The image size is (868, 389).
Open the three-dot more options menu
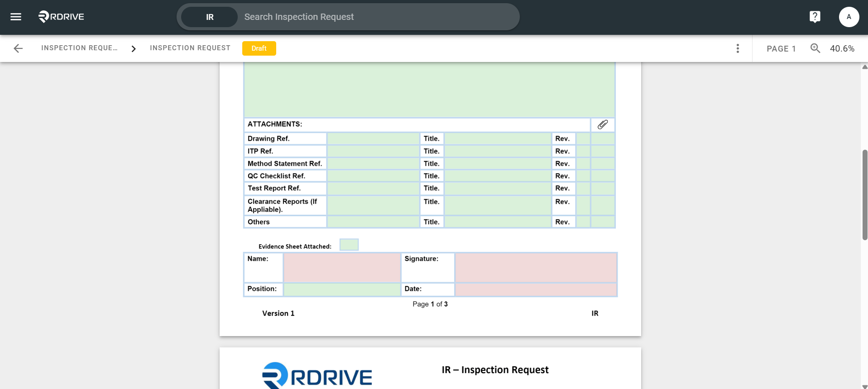(738, 48)
